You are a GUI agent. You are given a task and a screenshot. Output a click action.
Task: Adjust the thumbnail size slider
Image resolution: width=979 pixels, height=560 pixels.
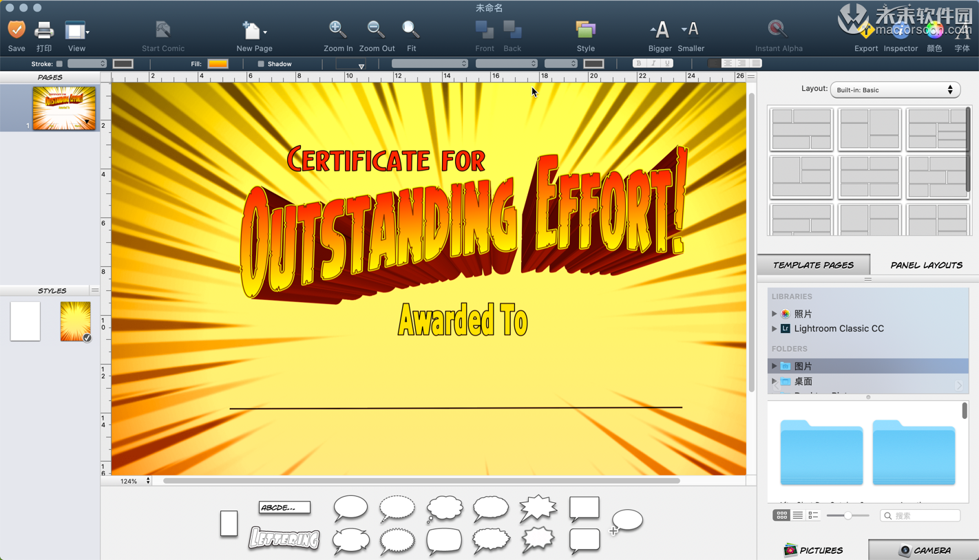click(848, 515)
